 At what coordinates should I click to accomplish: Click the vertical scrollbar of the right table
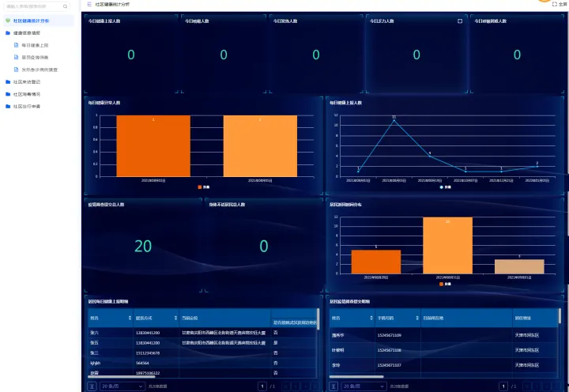point(560,316)
